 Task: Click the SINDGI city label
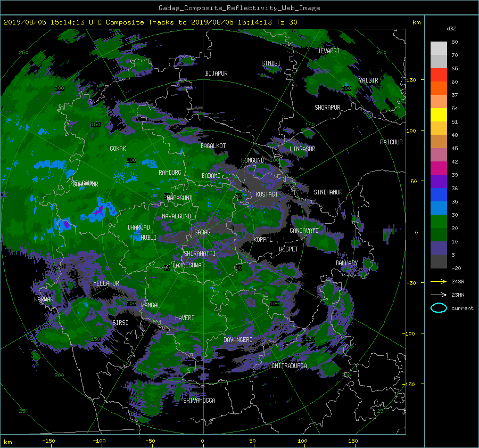271,63
